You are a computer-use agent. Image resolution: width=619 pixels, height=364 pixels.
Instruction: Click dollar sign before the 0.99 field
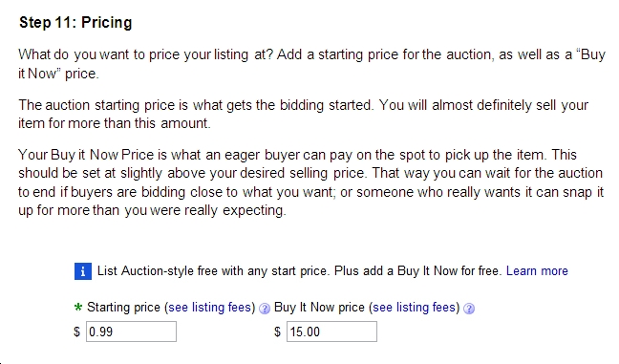tap(76, 332)
